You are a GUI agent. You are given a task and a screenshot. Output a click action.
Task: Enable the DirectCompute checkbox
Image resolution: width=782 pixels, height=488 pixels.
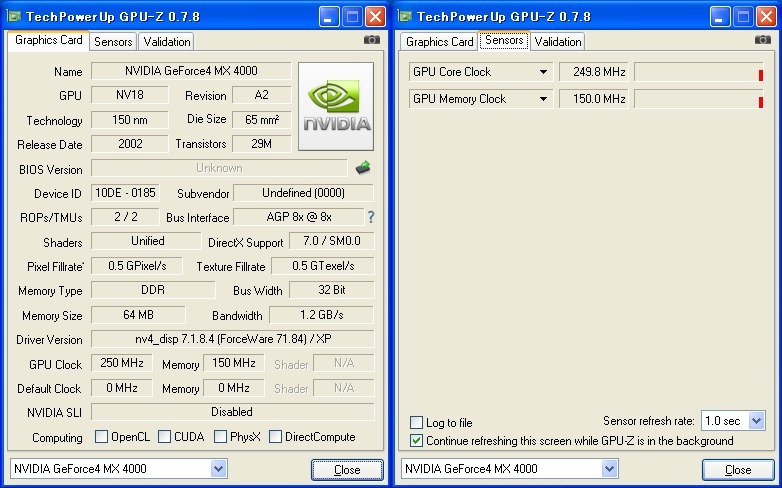pyautogui.click(x=275, y=437)
